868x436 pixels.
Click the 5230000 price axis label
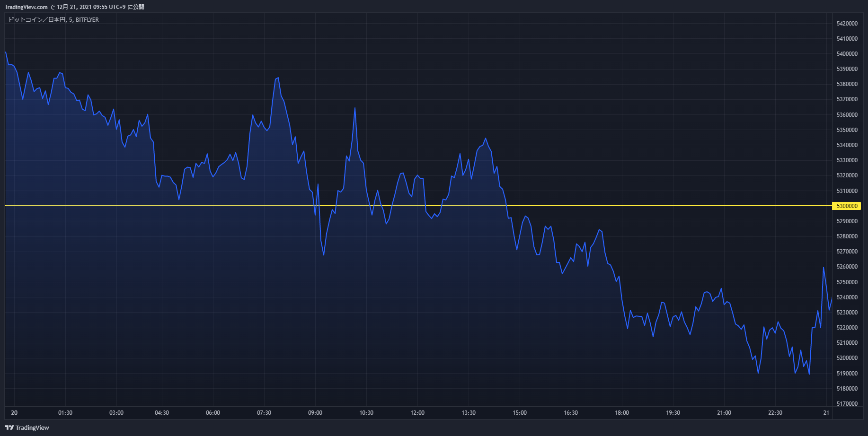pos(847,313)
